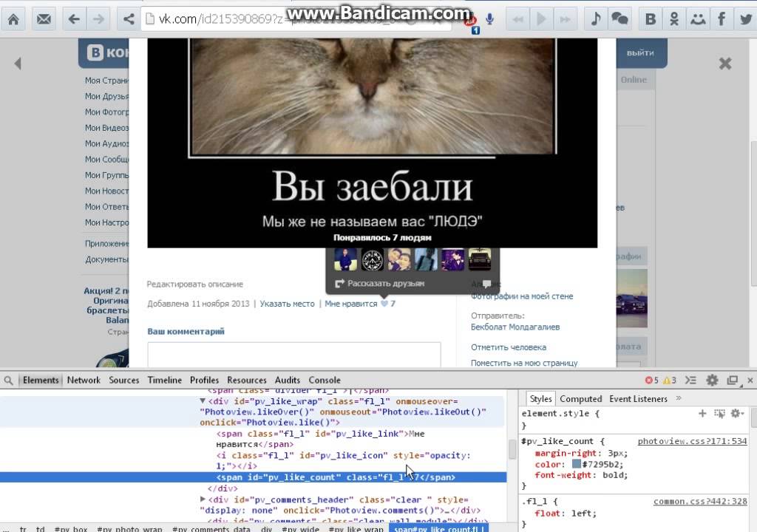
Task: Open styles gear dropdown menu
Action: (x=737, y=413)
